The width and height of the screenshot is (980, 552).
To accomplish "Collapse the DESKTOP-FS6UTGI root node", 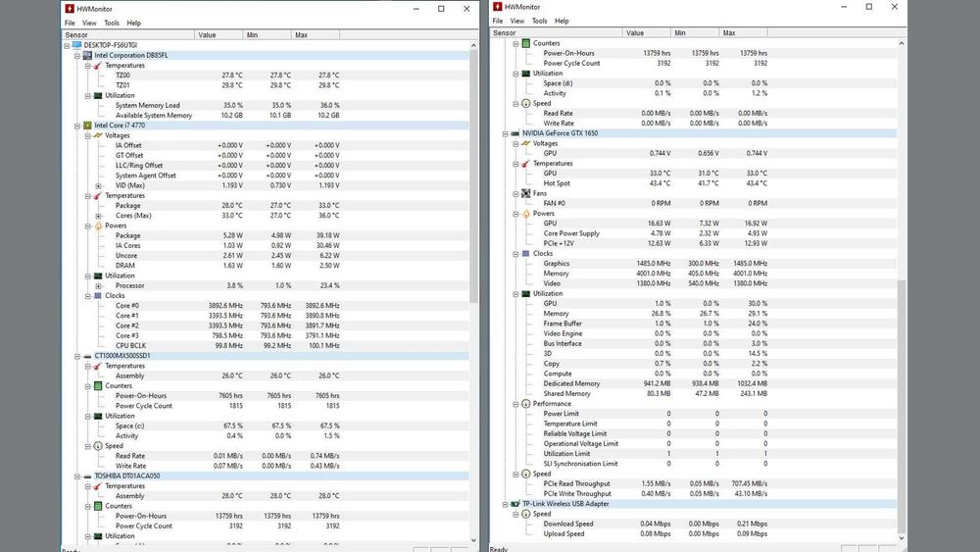I will [67, 46].
